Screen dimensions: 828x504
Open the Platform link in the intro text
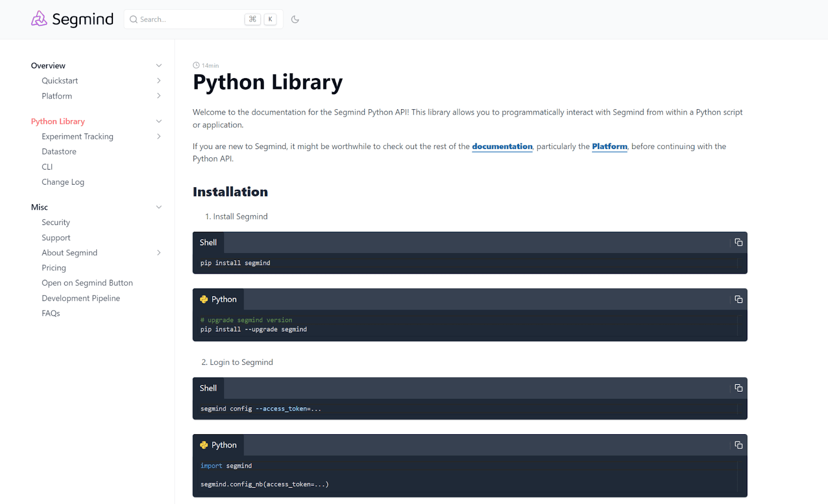[x=609, y=146]
